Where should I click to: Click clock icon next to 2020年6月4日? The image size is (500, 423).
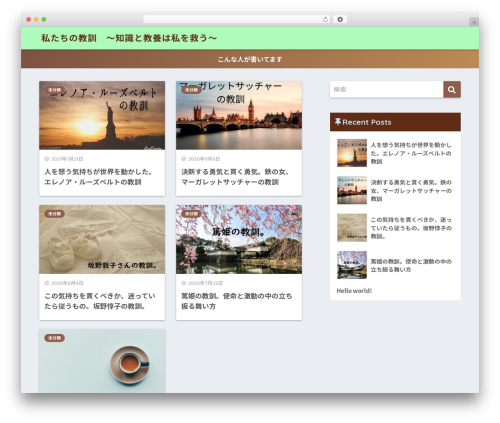pyautogui.click(x=47, y=283)
